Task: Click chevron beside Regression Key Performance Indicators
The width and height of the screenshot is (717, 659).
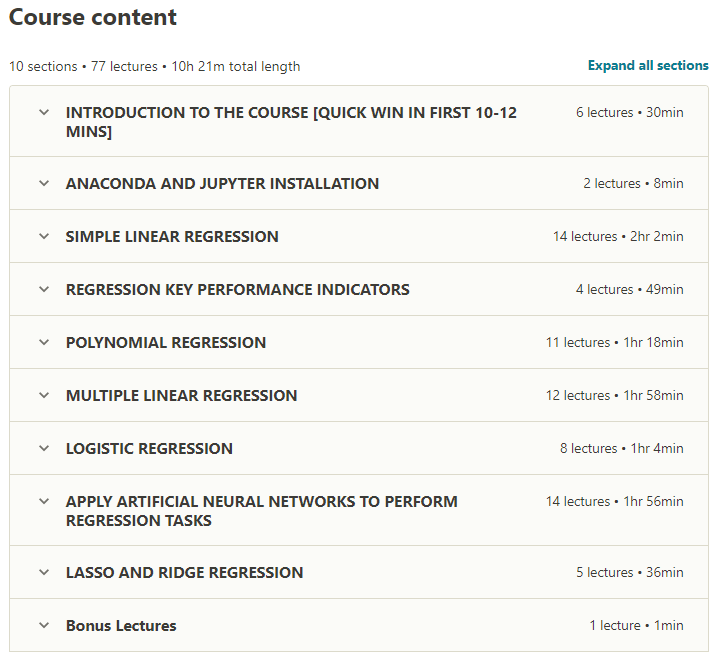Action: click(x=44, y=289)
